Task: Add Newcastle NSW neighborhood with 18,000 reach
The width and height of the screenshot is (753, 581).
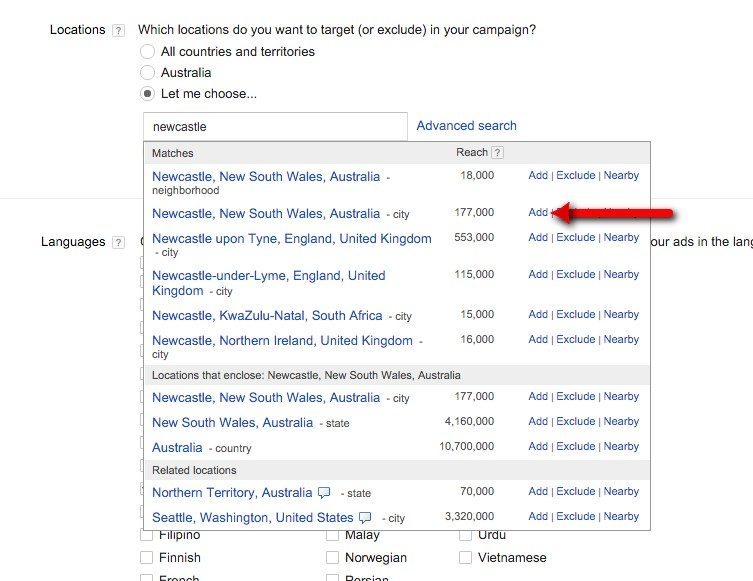Action: [x=538, y=175]
